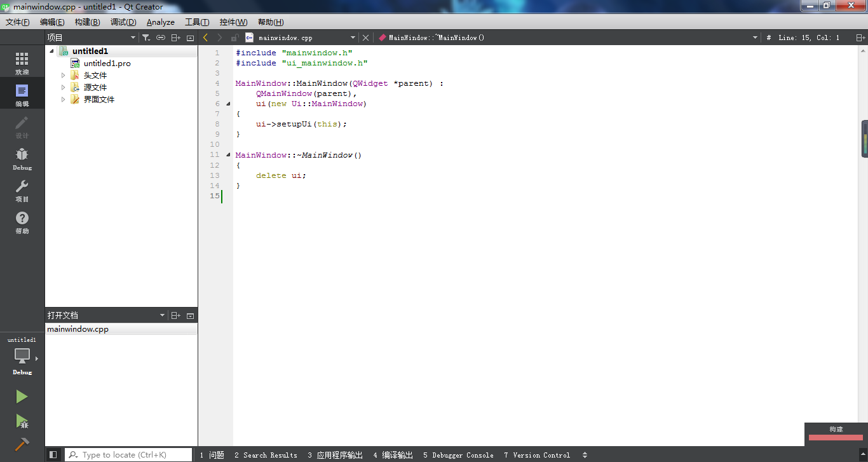This screenshot has height=462, width=868.
Task: Collapse the untitled1 project node
Action: 52,51
